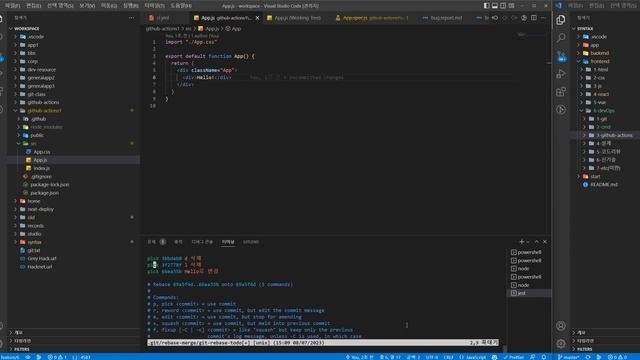The image size is (640, 360).
Task: Toggle the secondary side bar layout button
Action: point(503,6)
